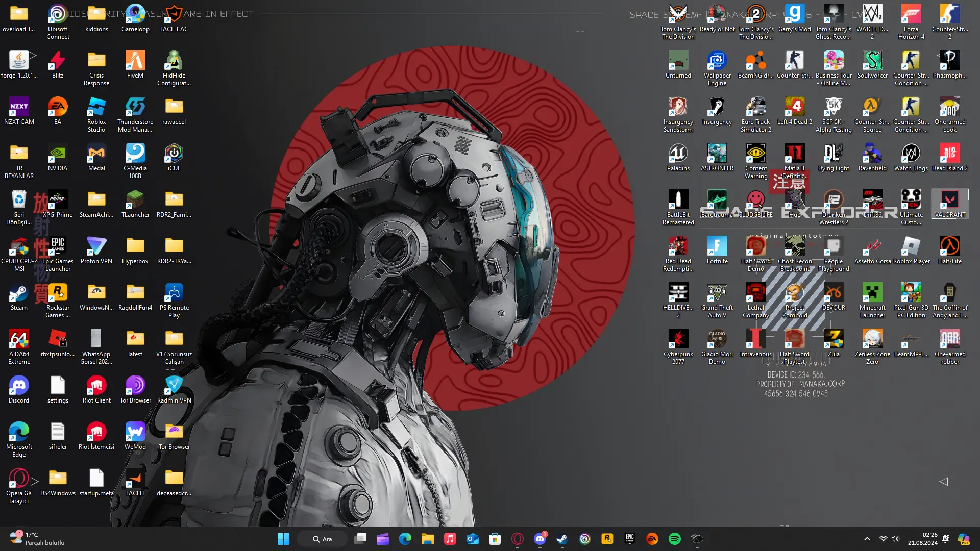Open the Dead Island 2 shortcut
980x551 pixels.
[950, 157]
